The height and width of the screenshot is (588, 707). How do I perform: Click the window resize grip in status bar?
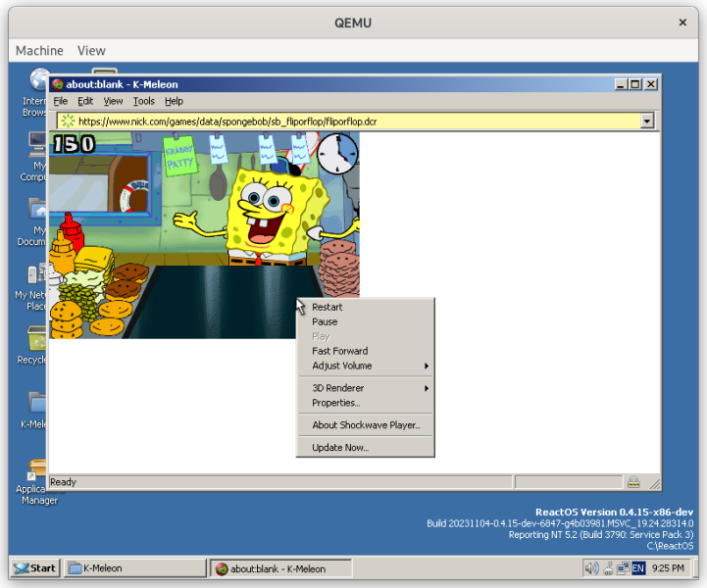coord(655,483)
